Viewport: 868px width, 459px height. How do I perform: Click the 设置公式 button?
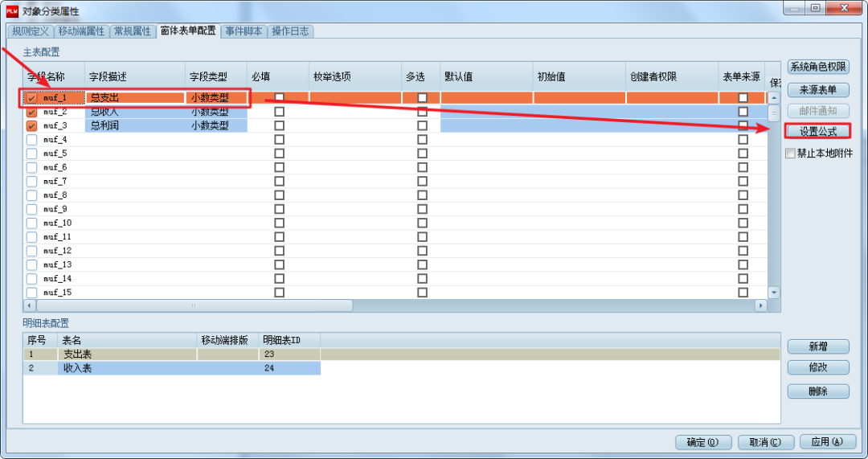817,131
